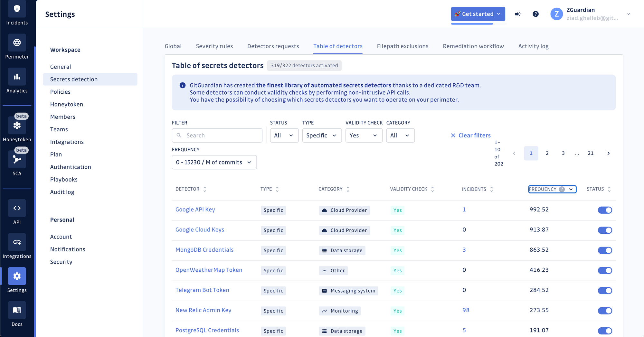This screenshot has height=337, width=644.
Task: Click Clear filters link
Action: 471,136
